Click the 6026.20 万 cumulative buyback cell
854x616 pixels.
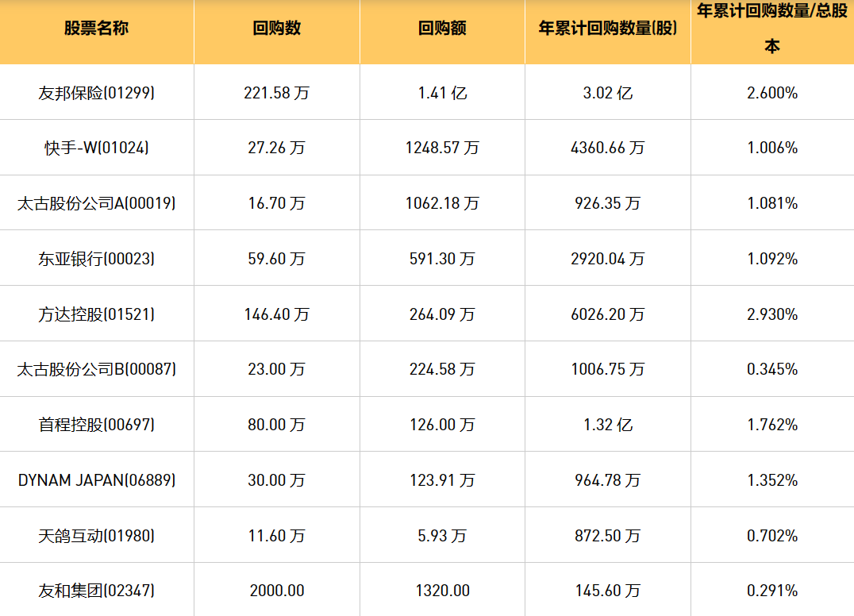tap(607, 314)
